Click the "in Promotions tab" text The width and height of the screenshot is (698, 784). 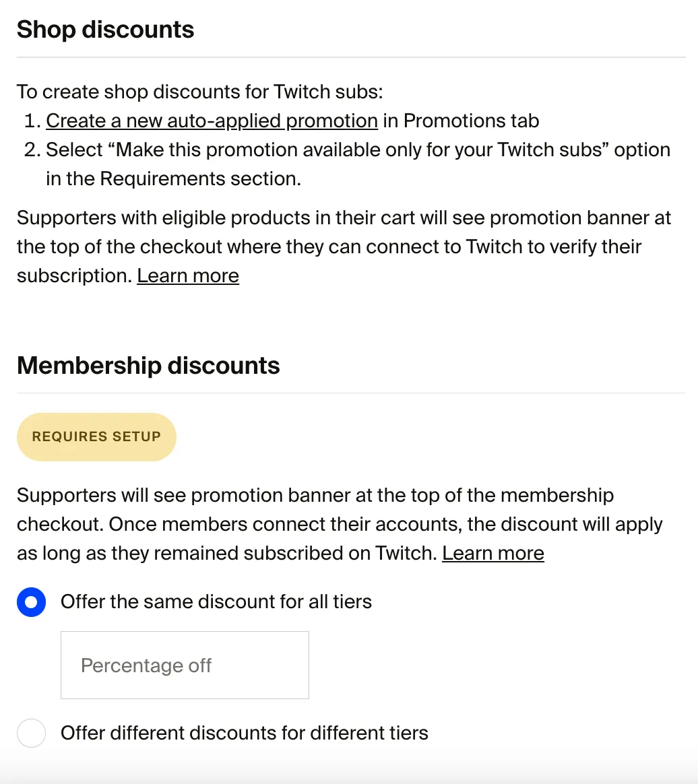click(x=461, y=121)
